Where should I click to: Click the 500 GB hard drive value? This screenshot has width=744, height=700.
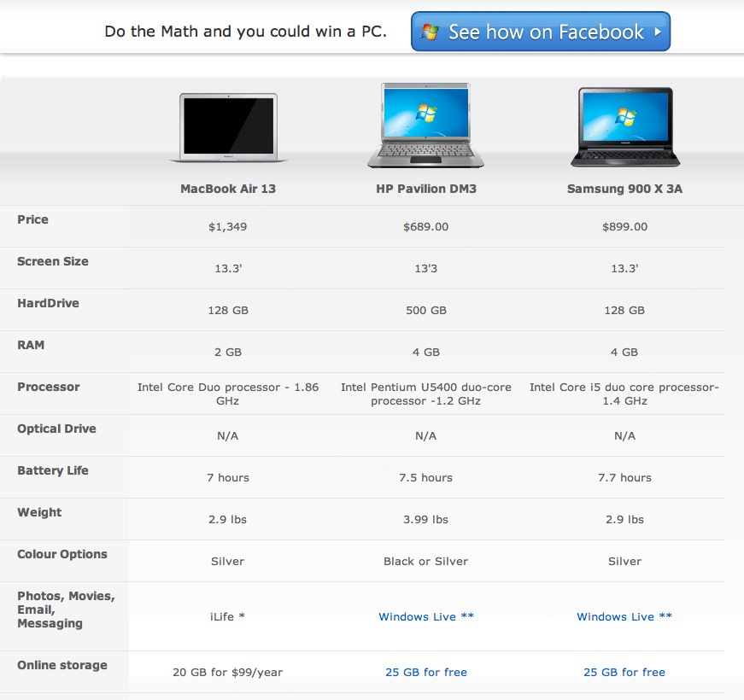pos(426,310)
